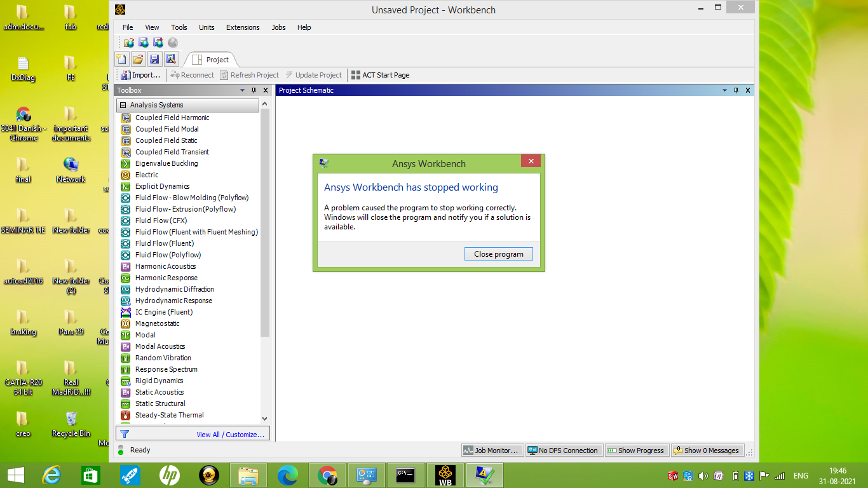Screen dimensions: 868x488
Task: Click the Save project floppy icon
Action: (x=154, y=59)
